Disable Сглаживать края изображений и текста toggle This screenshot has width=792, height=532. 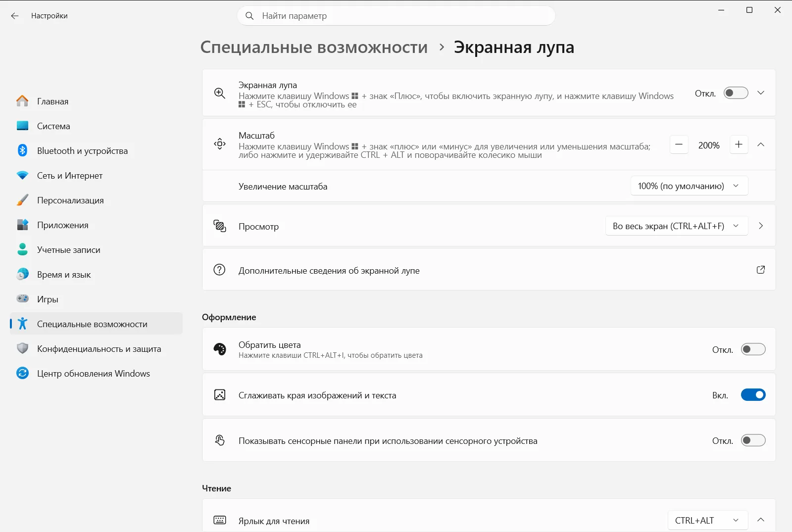pyautogui.click(x=753, y=395)
